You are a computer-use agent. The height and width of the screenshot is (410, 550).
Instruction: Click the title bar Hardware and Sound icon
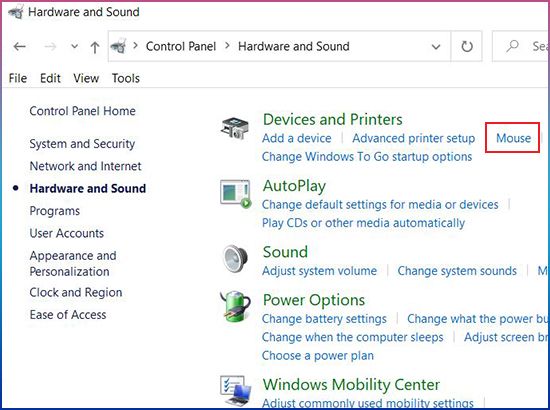tap(16, 12)
